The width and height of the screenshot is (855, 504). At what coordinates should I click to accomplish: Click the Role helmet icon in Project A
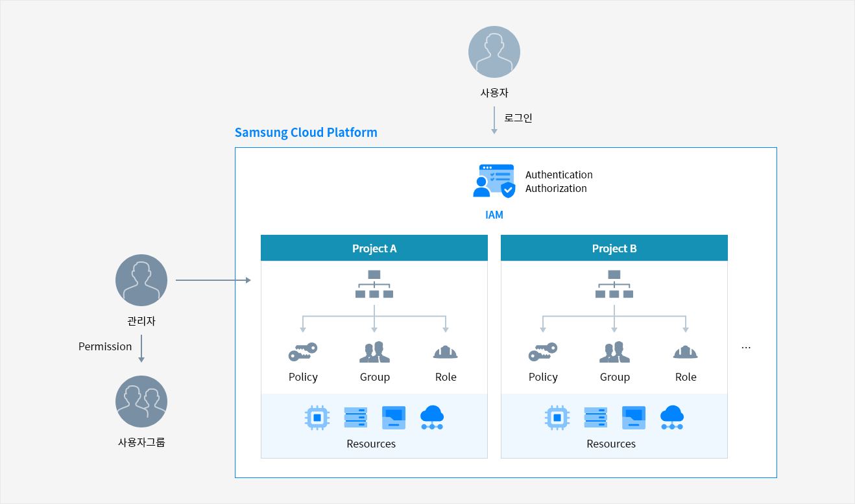point(446,352)
